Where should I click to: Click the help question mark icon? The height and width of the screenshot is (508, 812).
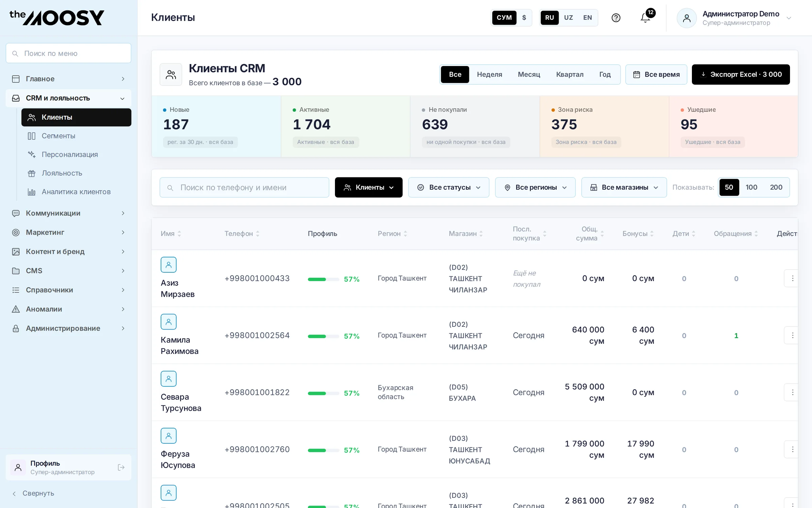tap(616, 18)
